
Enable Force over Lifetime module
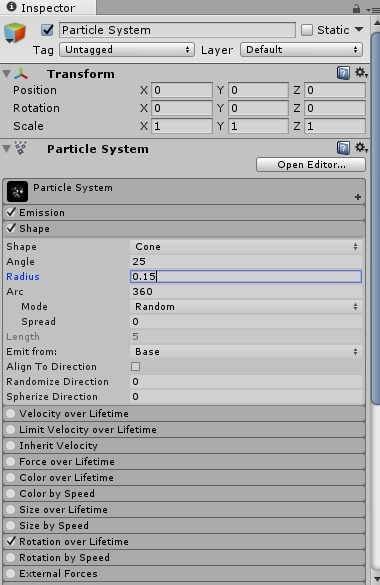tap(11, 462)
